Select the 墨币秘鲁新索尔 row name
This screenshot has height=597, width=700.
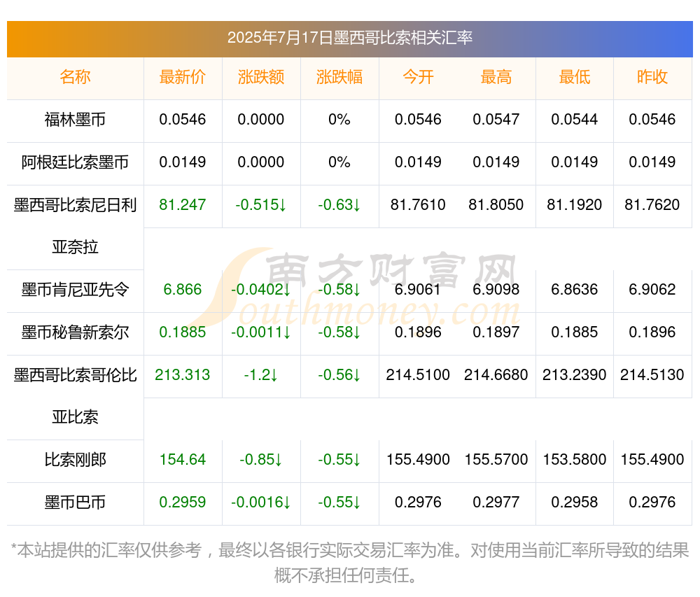[x=75, y=332]
